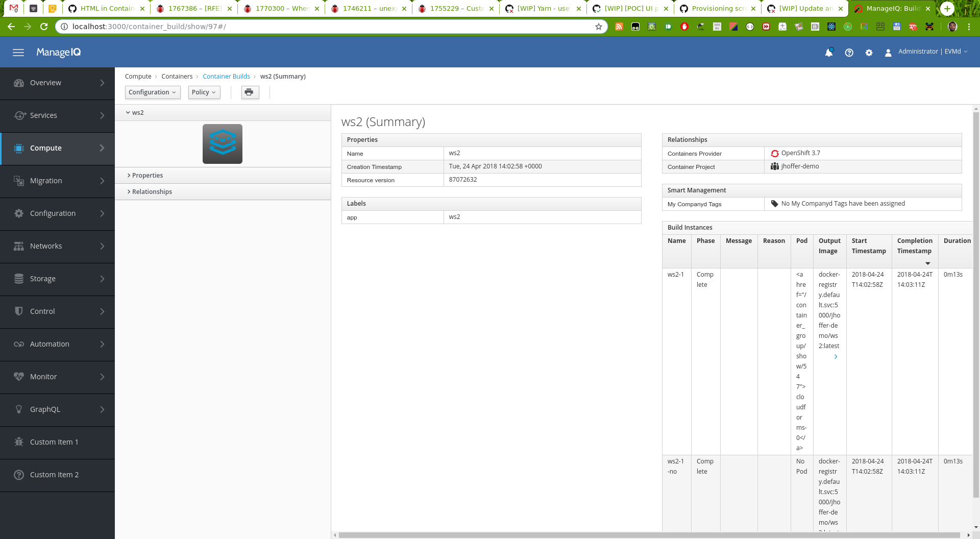Open the help question mark menu

[849, 53]
